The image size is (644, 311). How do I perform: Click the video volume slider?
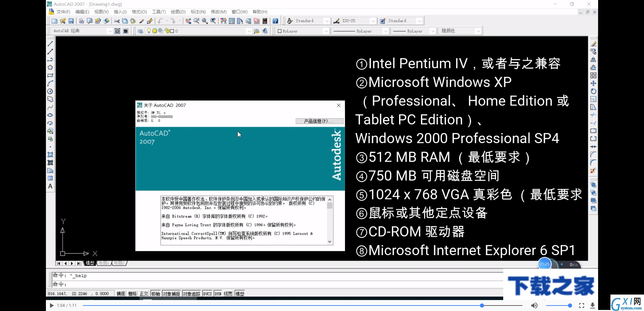(x=558, y=306)
